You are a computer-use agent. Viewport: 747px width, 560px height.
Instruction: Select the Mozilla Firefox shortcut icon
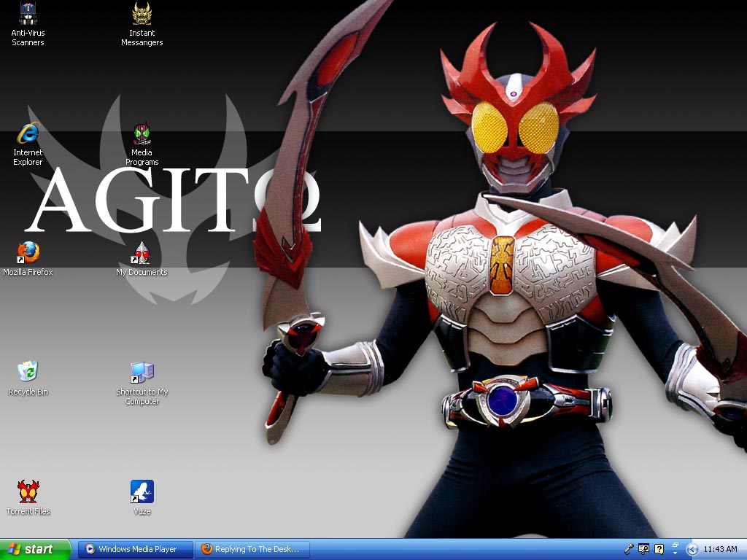click(28, 259)
